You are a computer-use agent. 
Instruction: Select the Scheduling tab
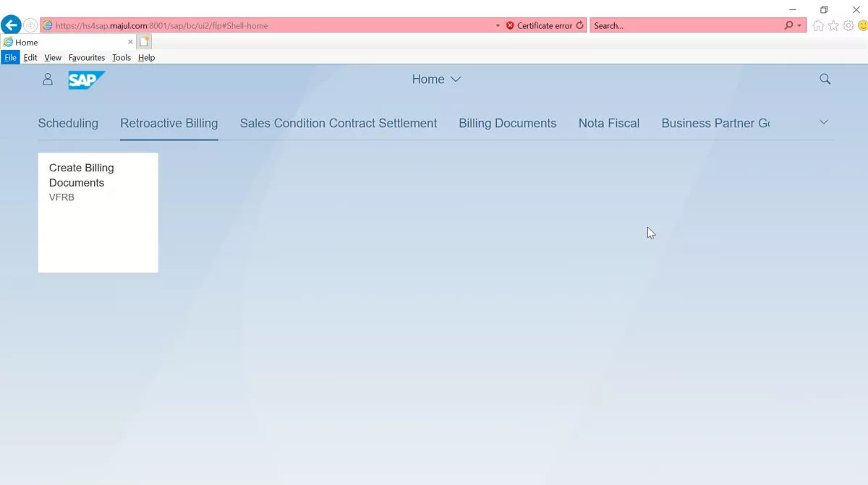pyautogui.click(x=68, y=124)
